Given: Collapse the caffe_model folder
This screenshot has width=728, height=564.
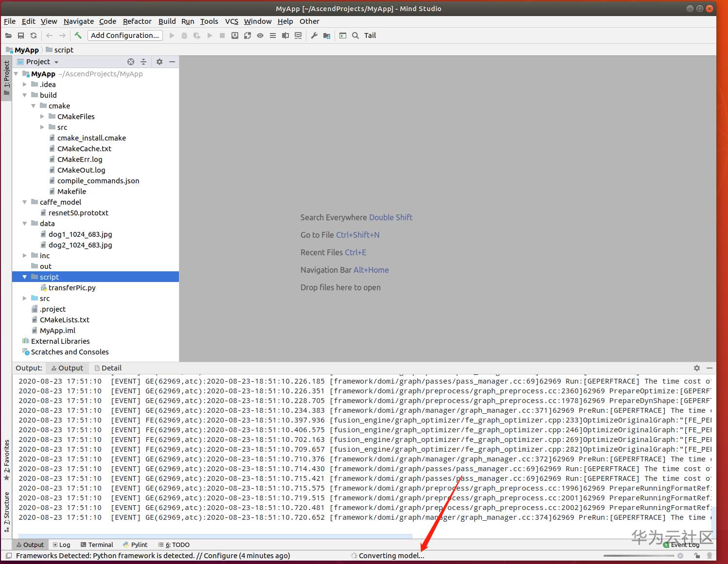Looking at the screenshot, I should 25,202.
